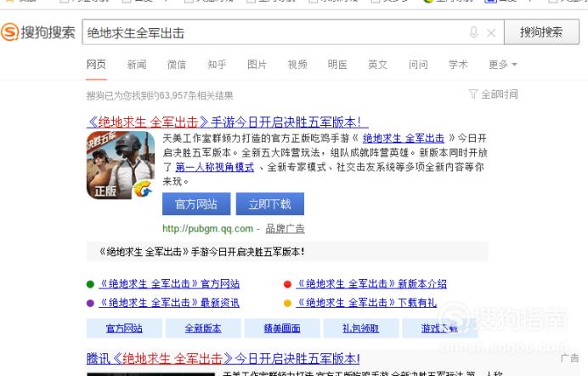
Task: Open the 问问 tab
Action: pos(418,65)
